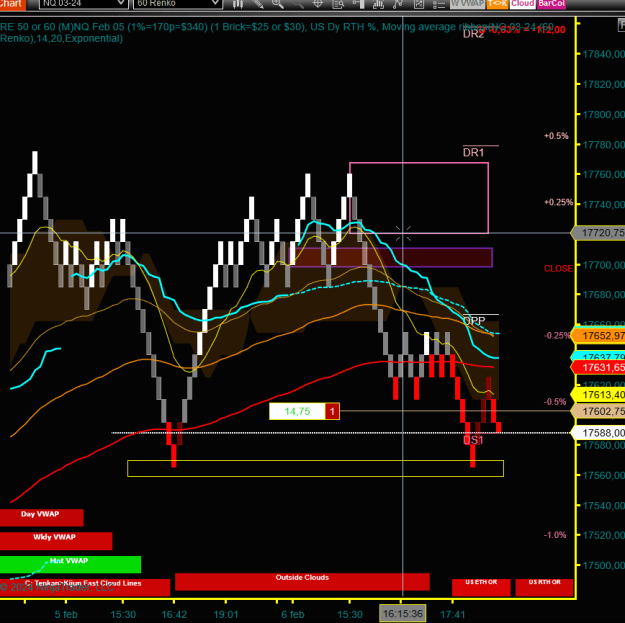Select the greyed zoom out magnifier icon
This screenshot has height=623, width=625.
tap(297, 4)
